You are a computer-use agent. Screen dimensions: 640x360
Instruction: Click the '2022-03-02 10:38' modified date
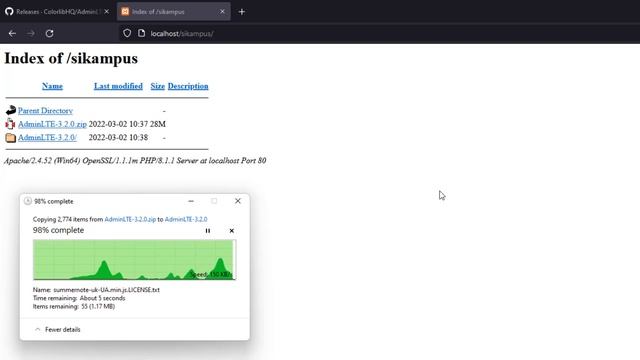(118, 138)
